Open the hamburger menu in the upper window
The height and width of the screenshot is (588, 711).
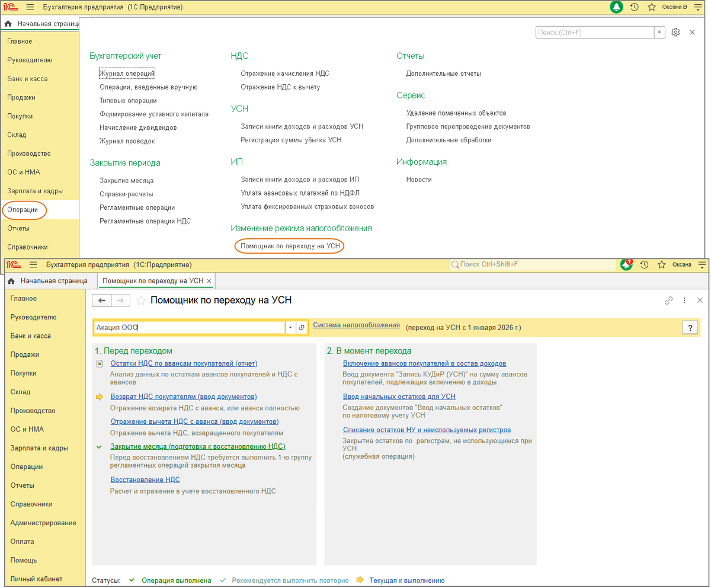pyautogui.click(x=29, y=7)
